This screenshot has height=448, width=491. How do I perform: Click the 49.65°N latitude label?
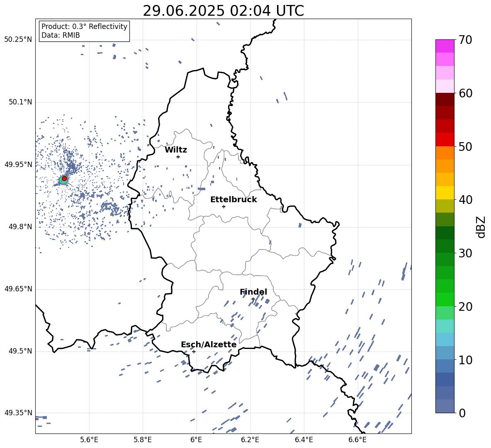click(18, 289)
